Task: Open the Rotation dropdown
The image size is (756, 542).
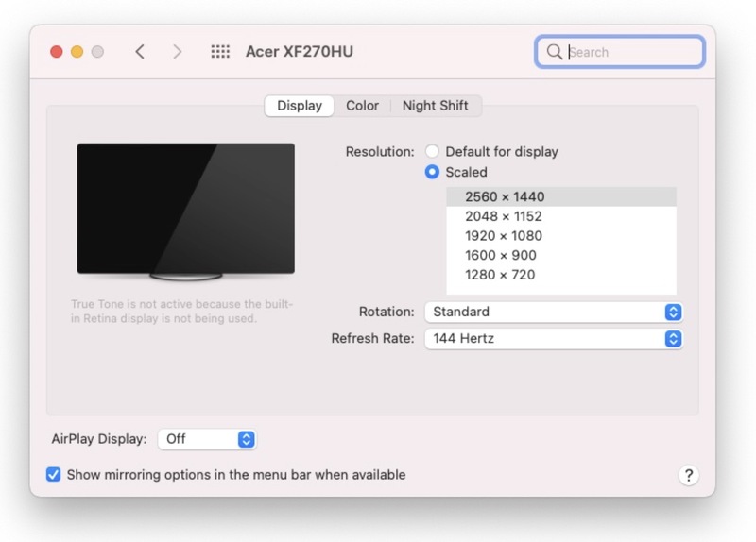Action: pyautogui.click(x=554, y=313)
